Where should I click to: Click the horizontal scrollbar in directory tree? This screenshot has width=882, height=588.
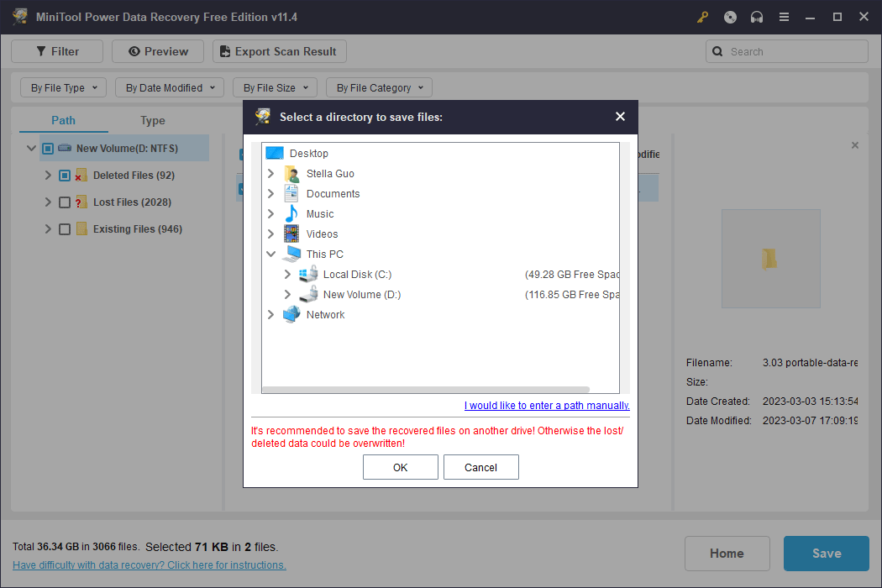tap(426, 390)
